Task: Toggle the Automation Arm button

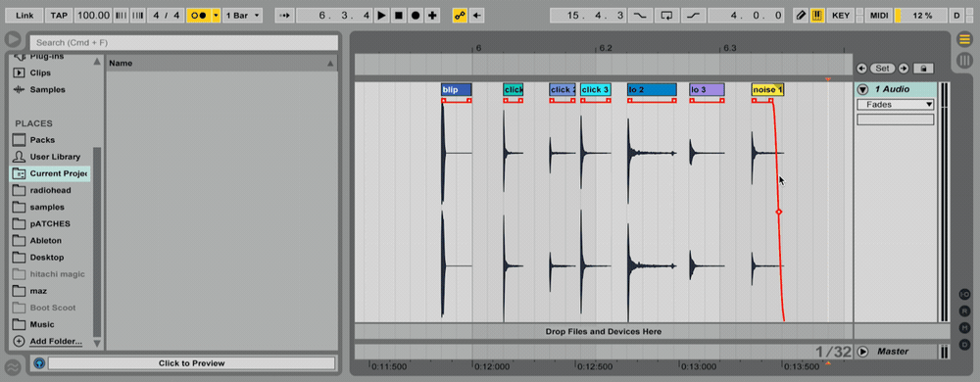Action: pyautogui.click(x=460, y=16)
